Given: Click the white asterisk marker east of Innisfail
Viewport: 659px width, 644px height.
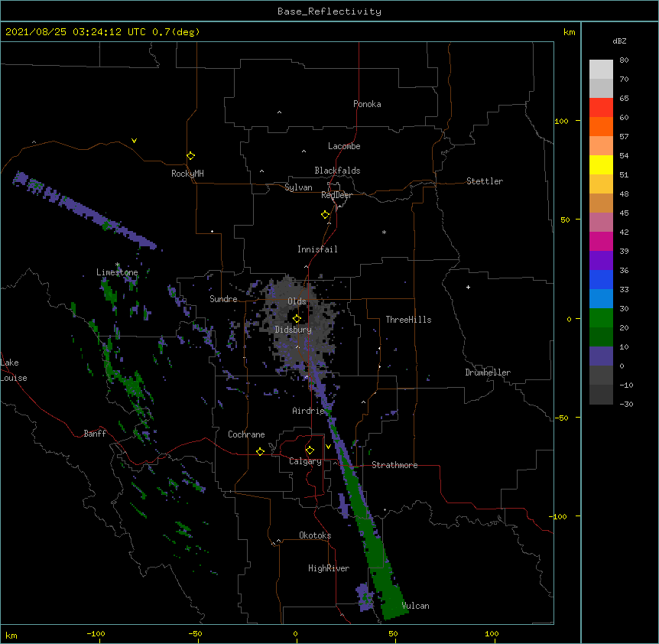Looking at the screenshot, I should 384,232.
